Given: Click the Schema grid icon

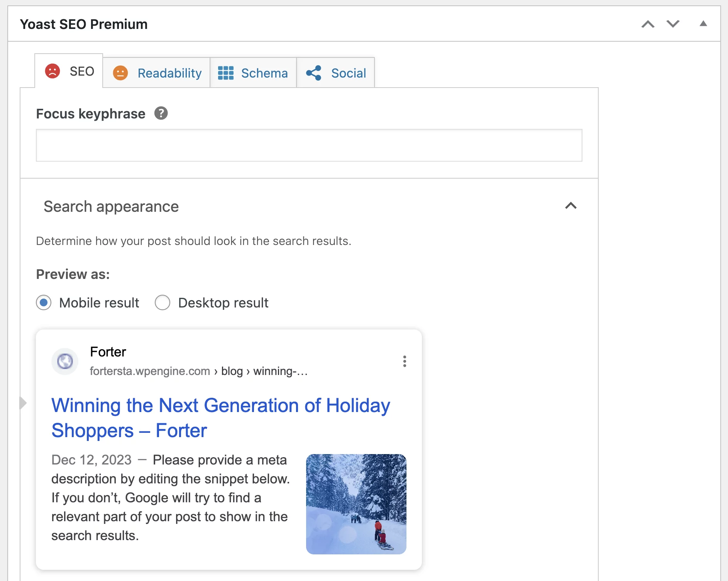Looking at the screenshot, I should [226, 73].
